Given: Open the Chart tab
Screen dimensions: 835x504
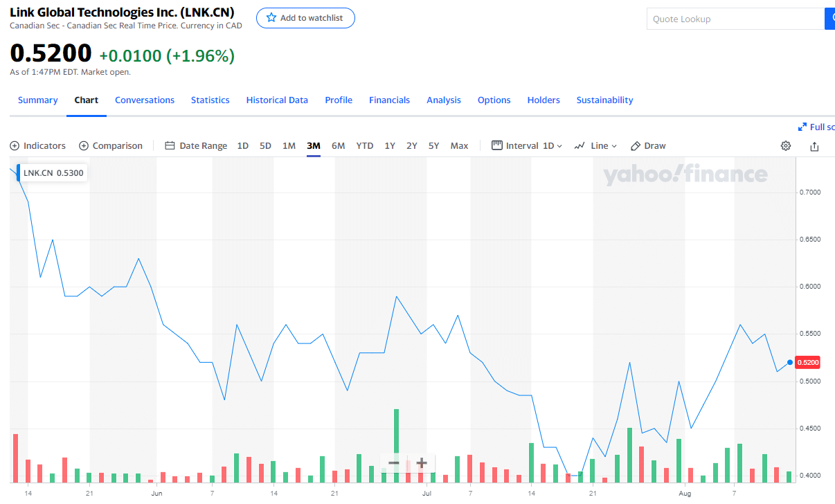Looking at the screenshot, I should [87, 100].
